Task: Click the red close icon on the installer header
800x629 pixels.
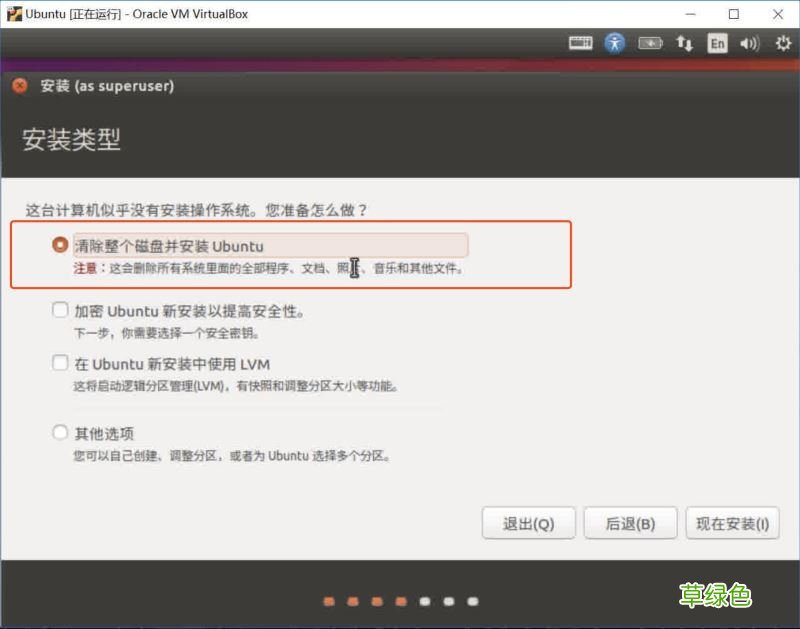Action: (x=18, y=86)
